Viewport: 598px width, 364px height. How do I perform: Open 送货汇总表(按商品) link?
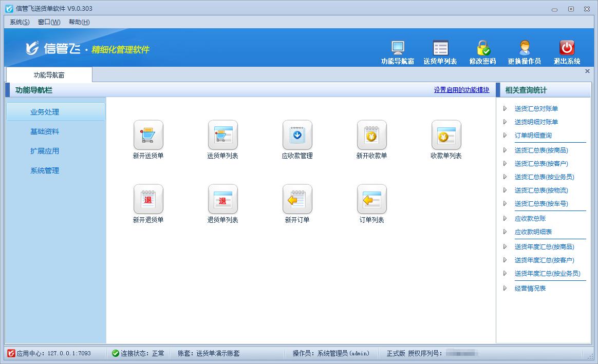click(541, 150)
